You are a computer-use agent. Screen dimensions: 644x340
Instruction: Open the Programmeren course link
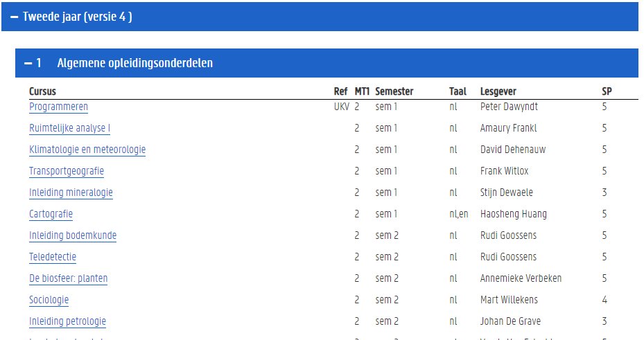58,107
